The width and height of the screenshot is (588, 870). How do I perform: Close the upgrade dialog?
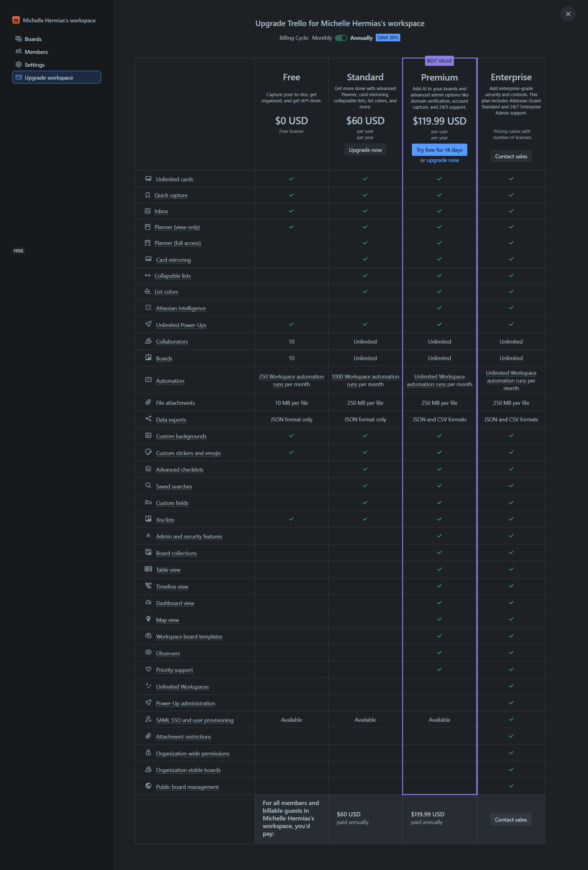[568, 14]
